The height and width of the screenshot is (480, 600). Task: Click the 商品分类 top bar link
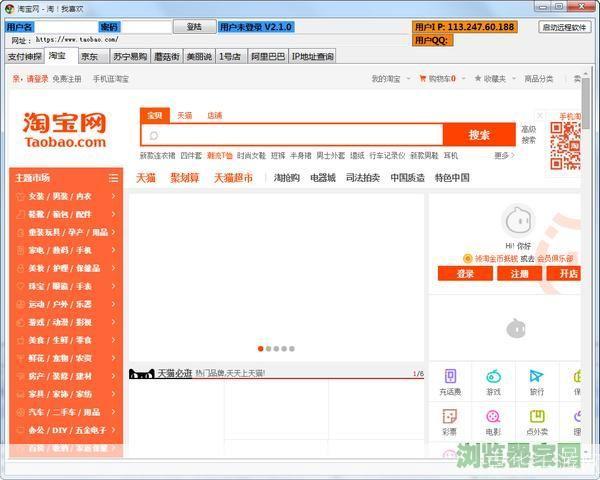click(539, 79)
